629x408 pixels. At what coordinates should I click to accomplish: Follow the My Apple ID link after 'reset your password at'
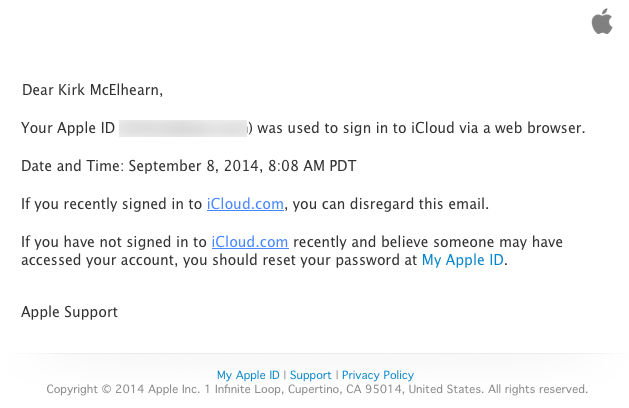[463, 260]
